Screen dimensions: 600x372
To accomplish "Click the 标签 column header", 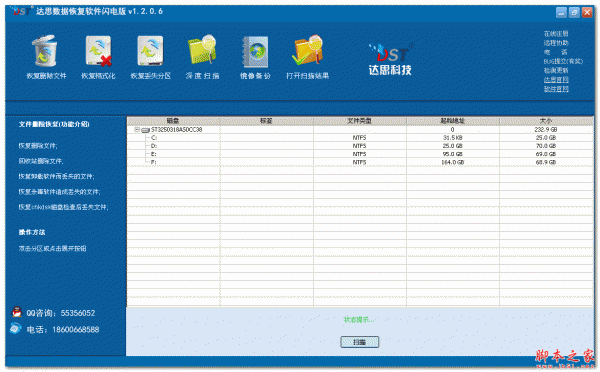I will (x=266, y=121).
